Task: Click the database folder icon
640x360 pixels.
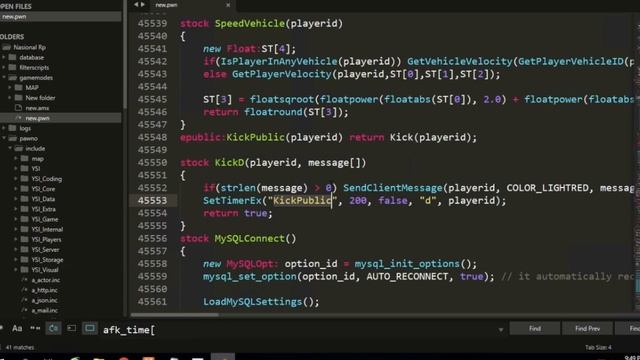Action: tap(12, 57)
